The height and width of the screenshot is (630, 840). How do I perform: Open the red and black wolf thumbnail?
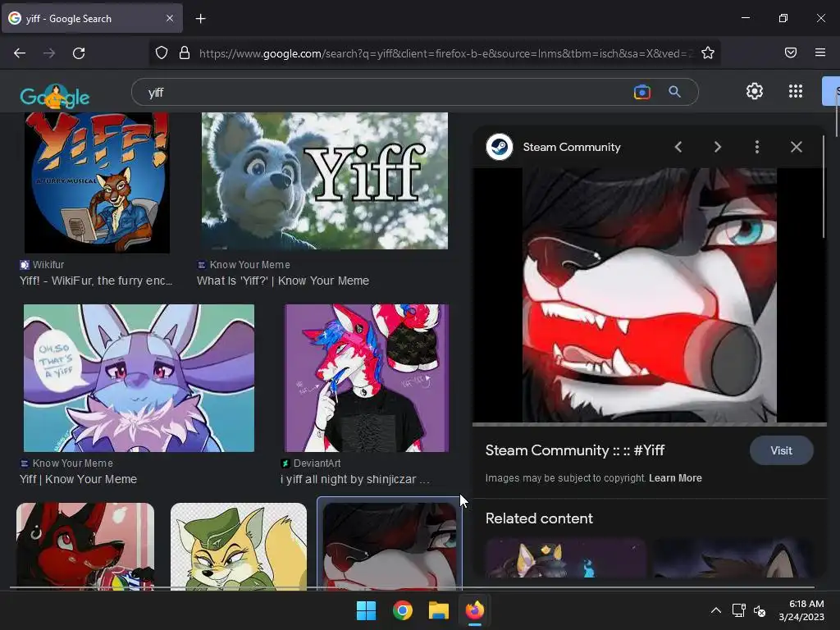click(x=85, y=546)
